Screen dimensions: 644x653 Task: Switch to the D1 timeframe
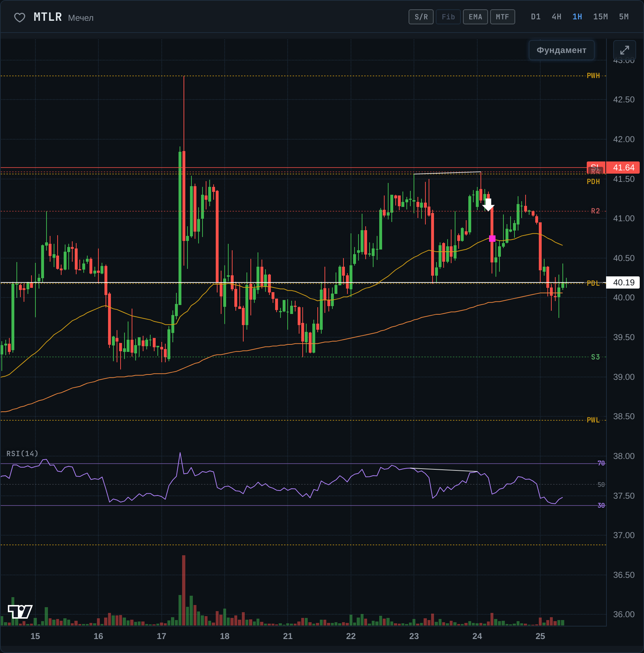[536, 17]
